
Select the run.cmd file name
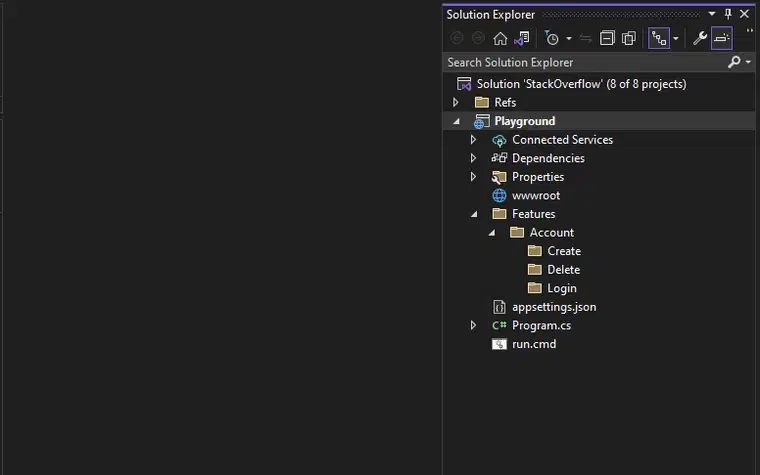tap(534, 344)
